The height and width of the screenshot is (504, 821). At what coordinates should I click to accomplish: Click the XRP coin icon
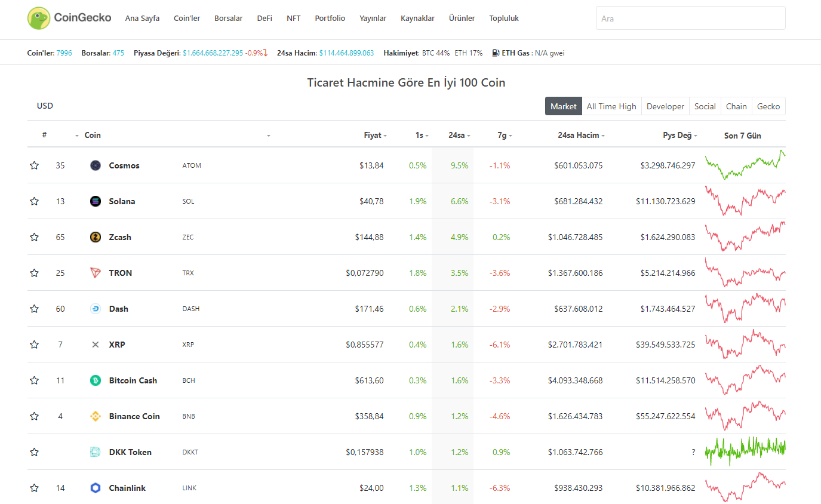(x=96, y=345)
